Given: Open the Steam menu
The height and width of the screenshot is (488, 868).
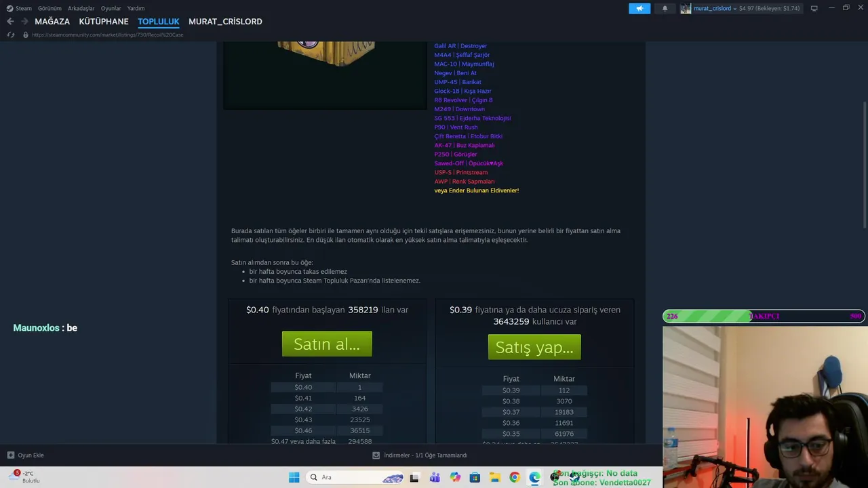Looking at the screenshot, I should pos(20,8).
